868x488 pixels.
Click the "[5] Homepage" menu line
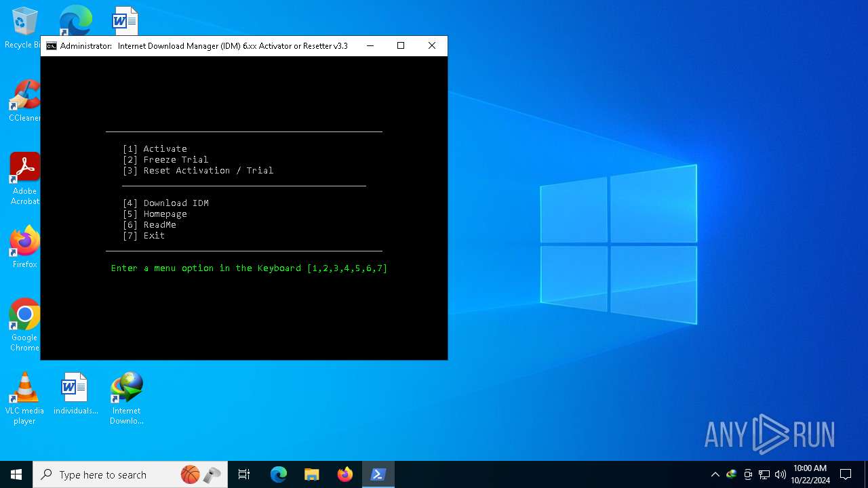coord(155,214)
